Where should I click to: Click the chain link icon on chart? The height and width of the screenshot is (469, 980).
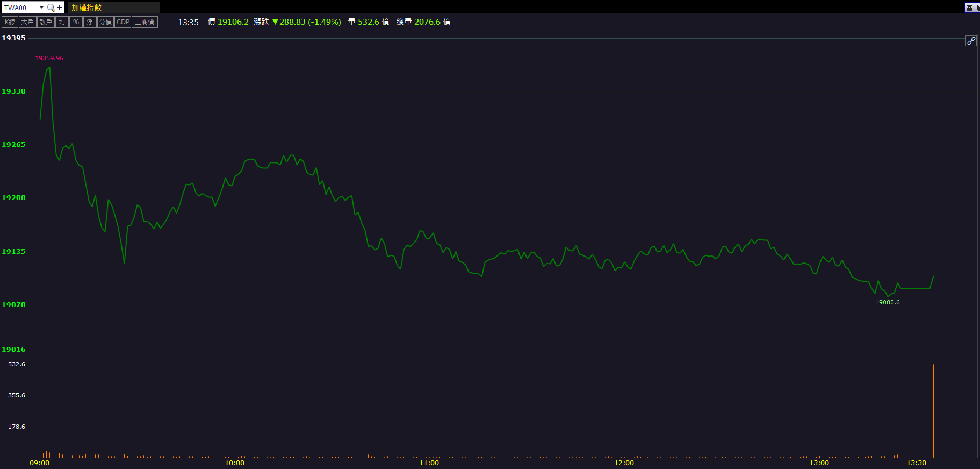click(971, 41)
